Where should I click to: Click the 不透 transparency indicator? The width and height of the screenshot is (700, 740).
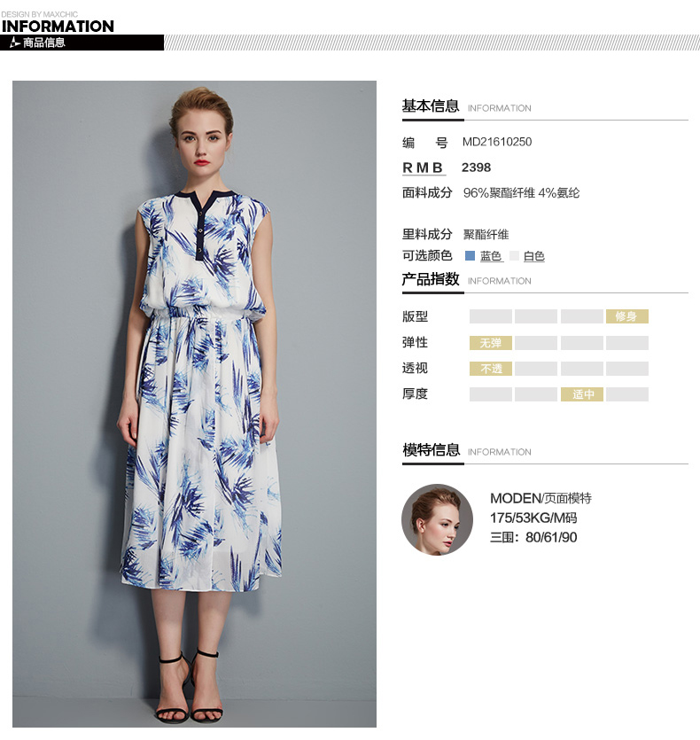click(490, 369)
